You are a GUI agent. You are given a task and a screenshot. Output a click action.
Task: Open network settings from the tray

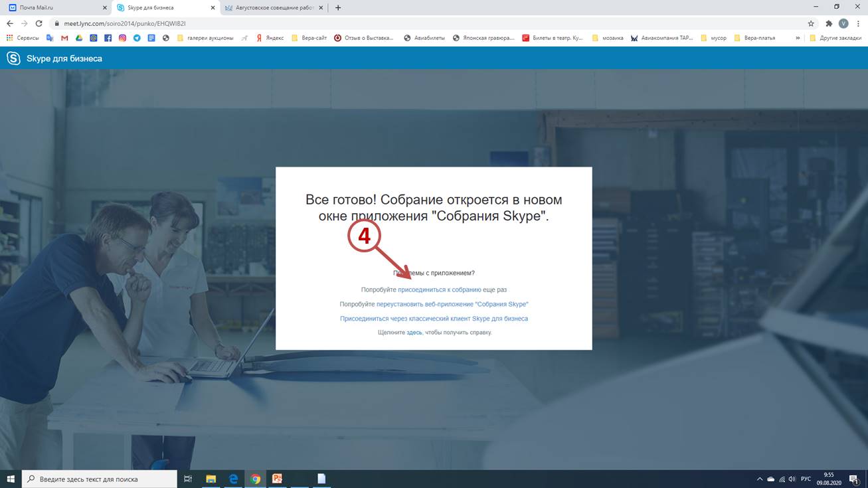782,479
